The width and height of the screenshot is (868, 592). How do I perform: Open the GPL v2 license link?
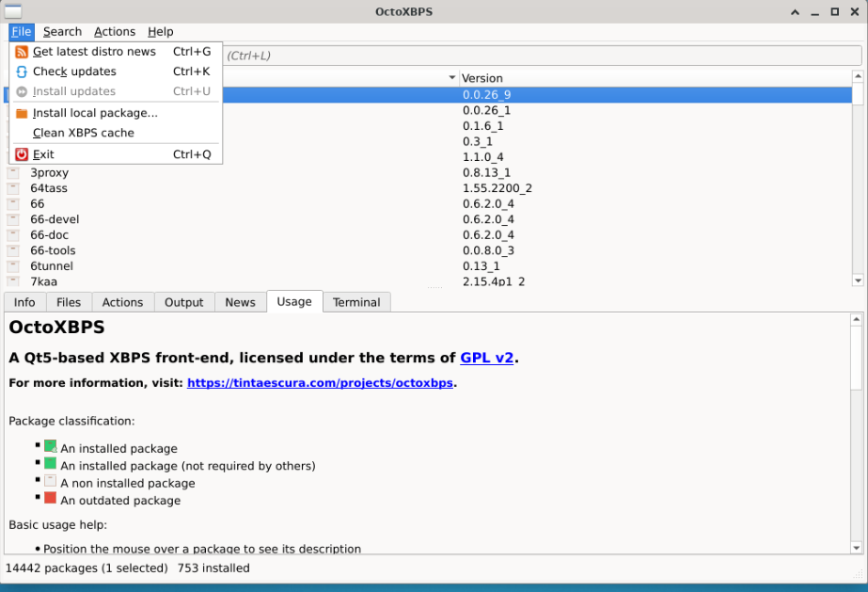coord(486,359)
